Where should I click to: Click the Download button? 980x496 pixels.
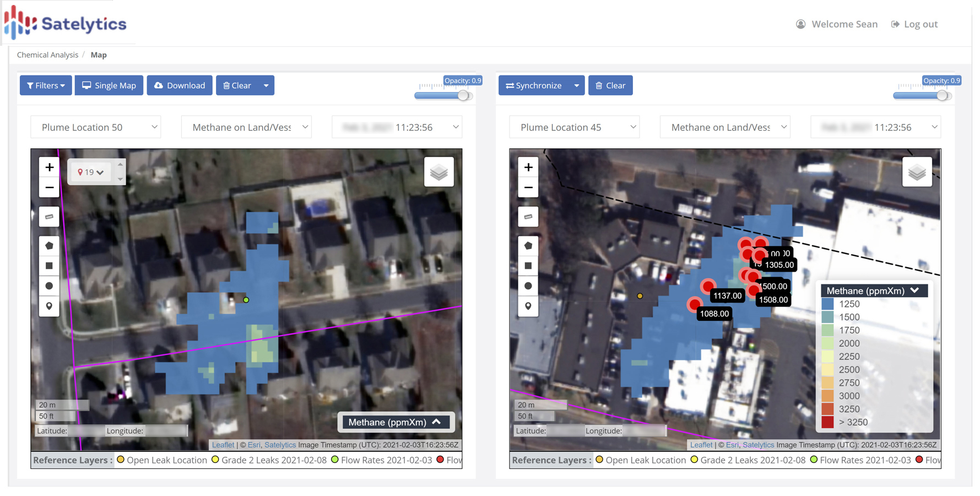coord(180,85)
